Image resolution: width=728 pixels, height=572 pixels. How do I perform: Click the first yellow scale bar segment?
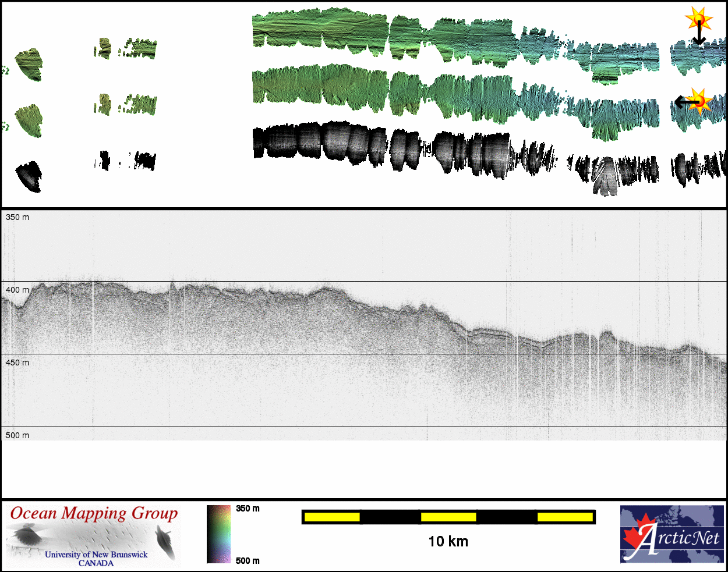(x=331, y=517)
